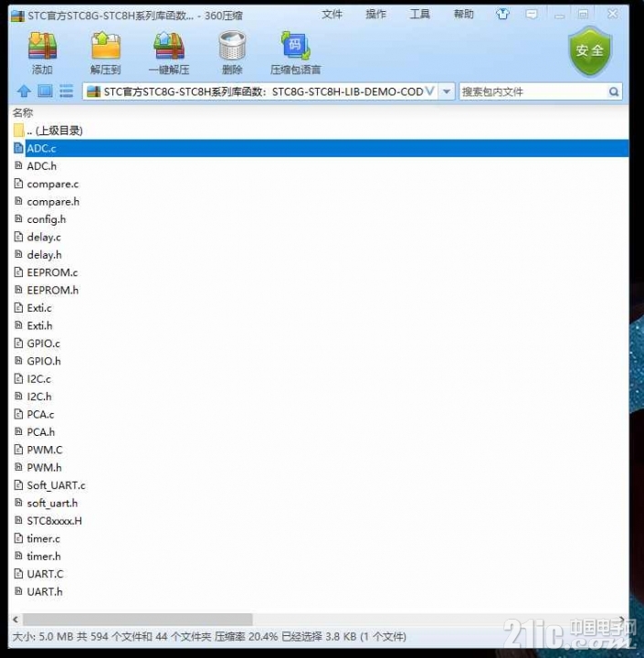The image size is (644, 658).
Task: Select the timer.h file
Action: point(319,556)
